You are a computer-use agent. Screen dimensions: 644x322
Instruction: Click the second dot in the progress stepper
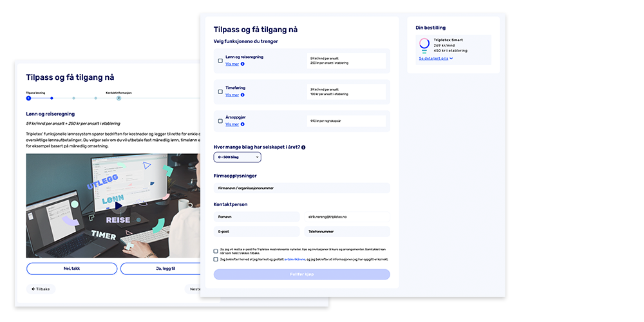[52, 98]
